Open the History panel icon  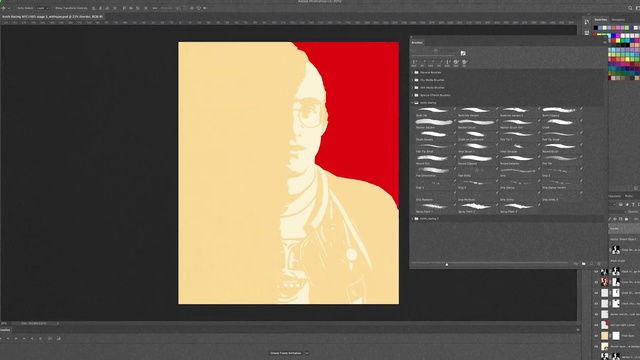pos(587,22)
